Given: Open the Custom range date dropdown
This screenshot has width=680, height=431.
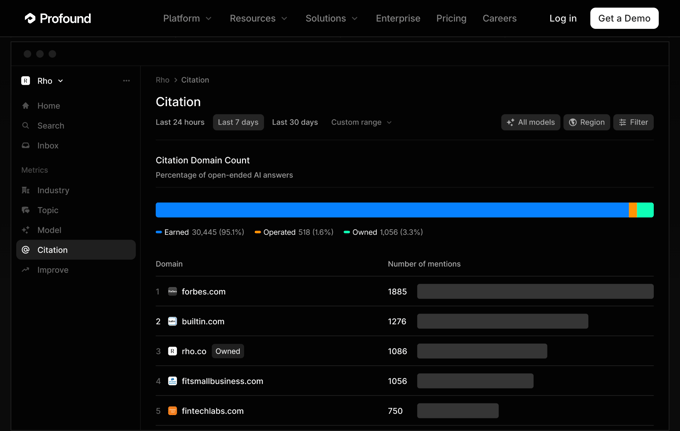Looking at the screenshot, I should pyautogui.click(x=361, y=122).
